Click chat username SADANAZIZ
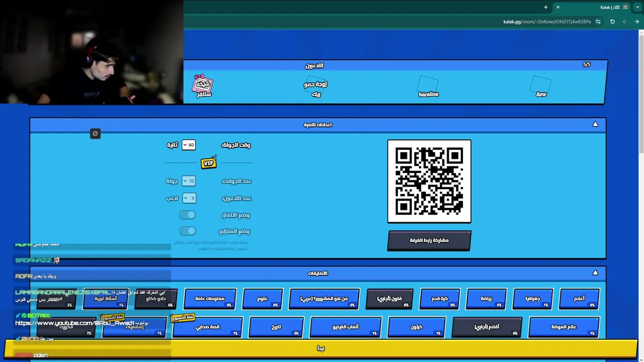This screenshot has width=644, height=362. [34, 260]
